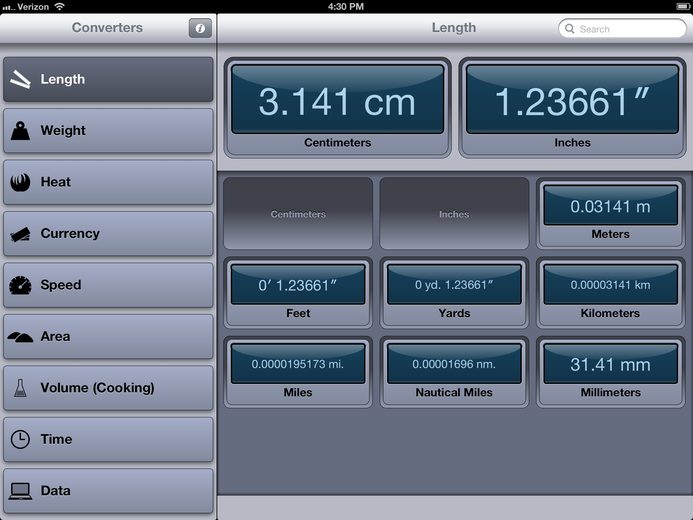Screen dimensions: 693x520
Task: Select the Heat flame icon
Action: click(20, 182)
